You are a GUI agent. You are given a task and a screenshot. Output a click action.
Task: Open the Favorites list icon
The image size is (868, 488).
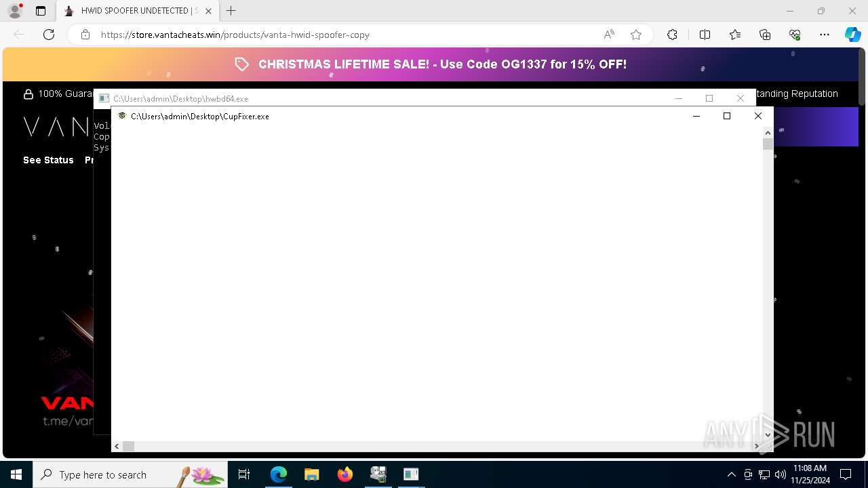pos(735,35)
